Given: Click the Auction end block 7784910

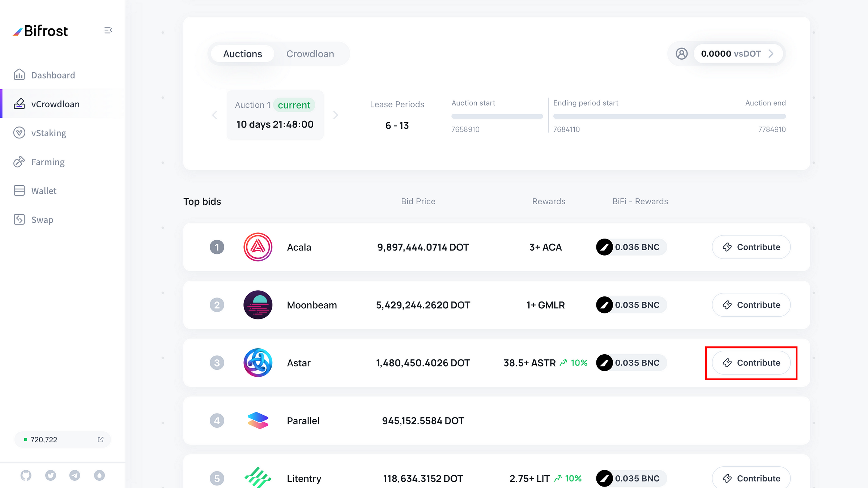Looking at the screenshot, I should (x=772, y=129).
